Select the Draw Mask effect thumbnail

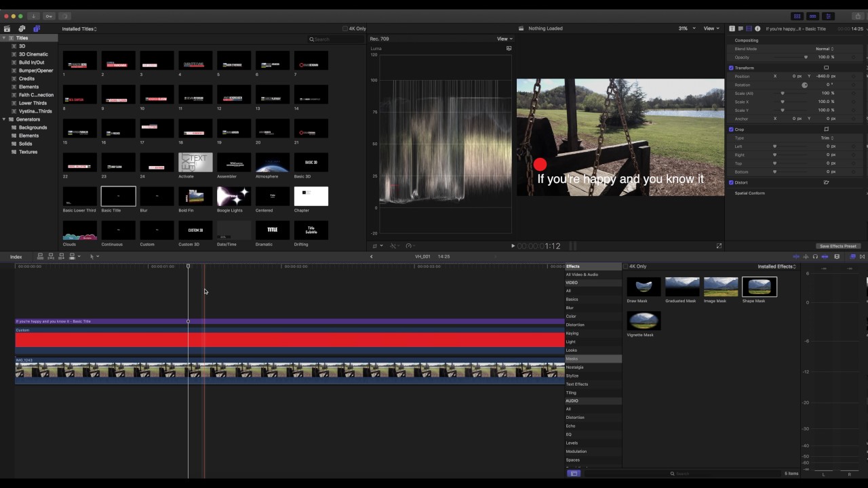[x=644, y=287]
